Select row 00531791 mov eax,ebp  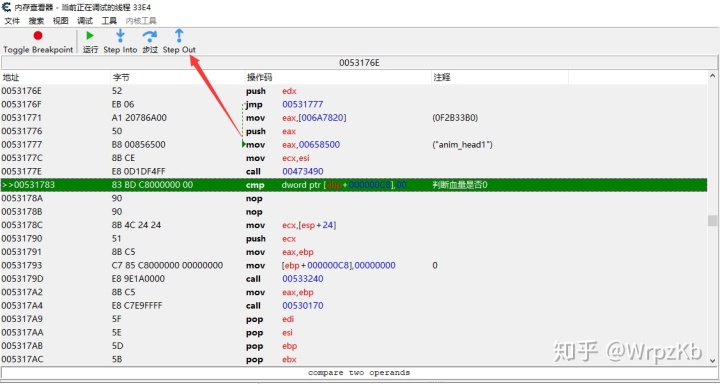pos(354,252)
